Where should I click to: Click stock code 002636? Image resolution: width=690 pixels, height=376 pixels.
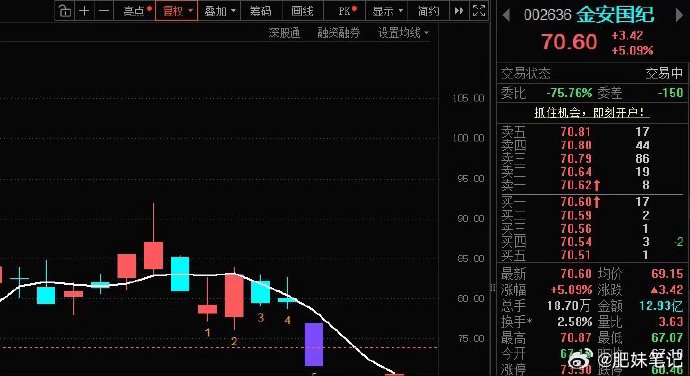pyautogui.click(x=547, y=15)
